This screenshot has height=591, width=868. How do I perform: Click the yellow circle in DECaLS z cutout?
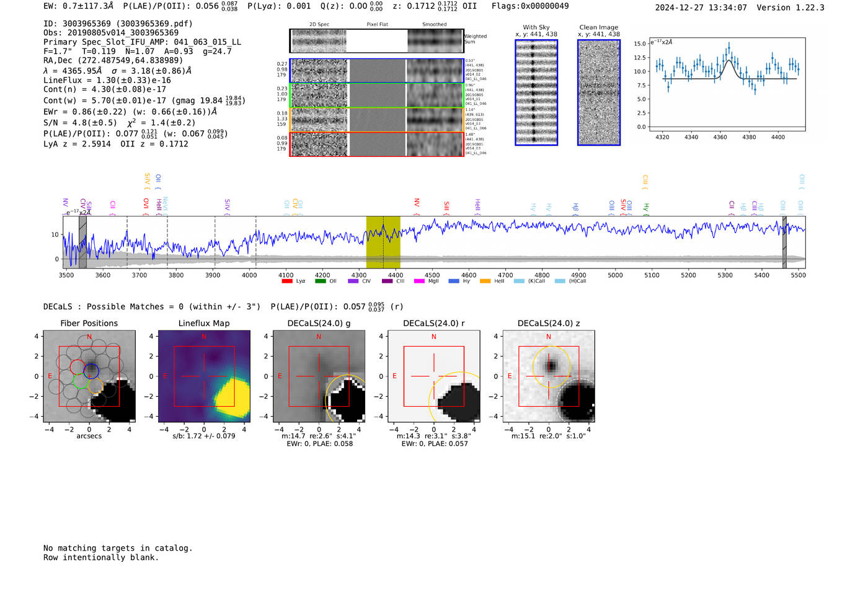551,367
